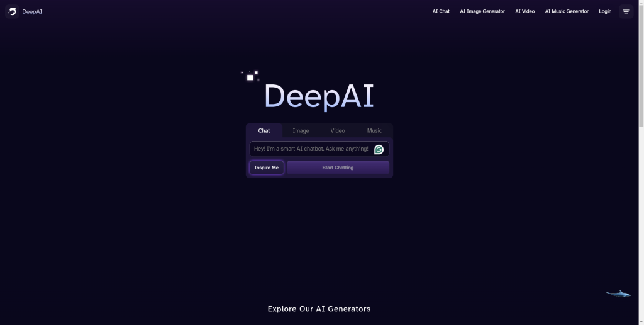This screenshot has width=644, height=325.
Task: Switch to the Video tab
Action: point(338,131)
